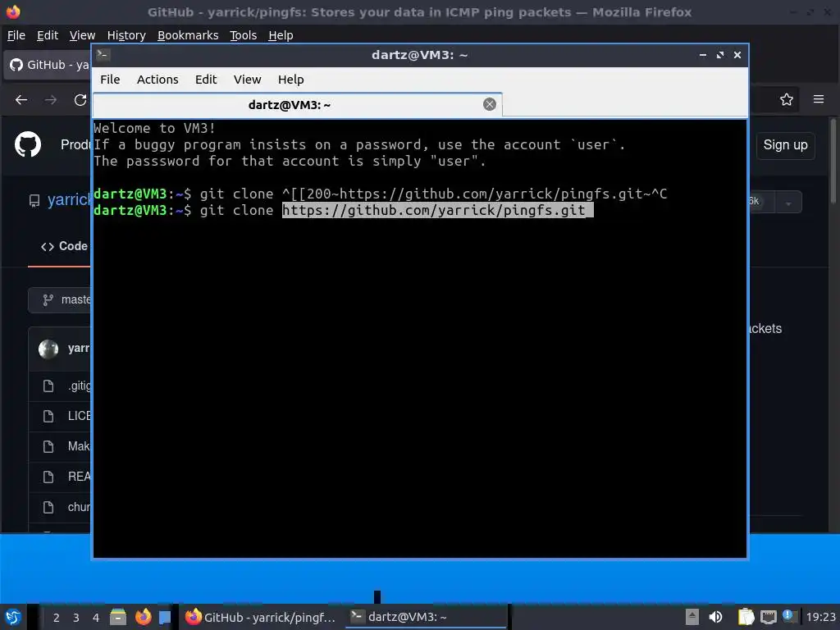
Task: Select the dartz@VM3 terminal tab
Action: click(297, 105)
